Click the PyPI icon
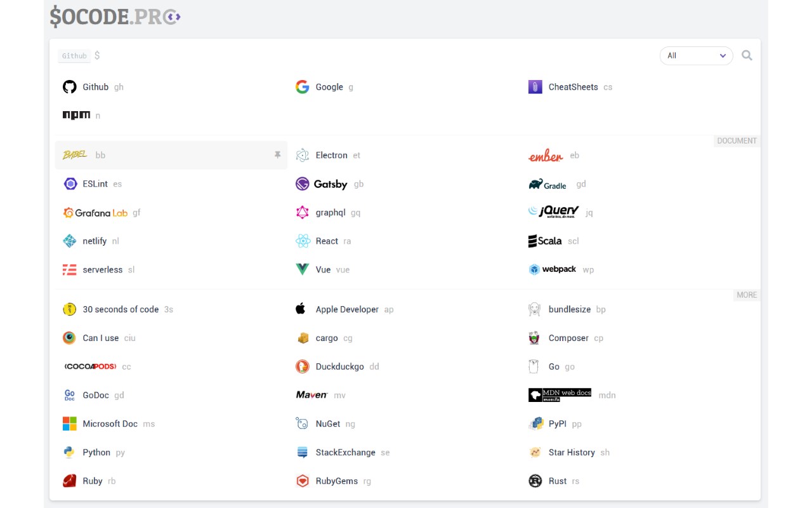Image resolution: width=812 pixels, height=508 pixels. pos(536,424)
